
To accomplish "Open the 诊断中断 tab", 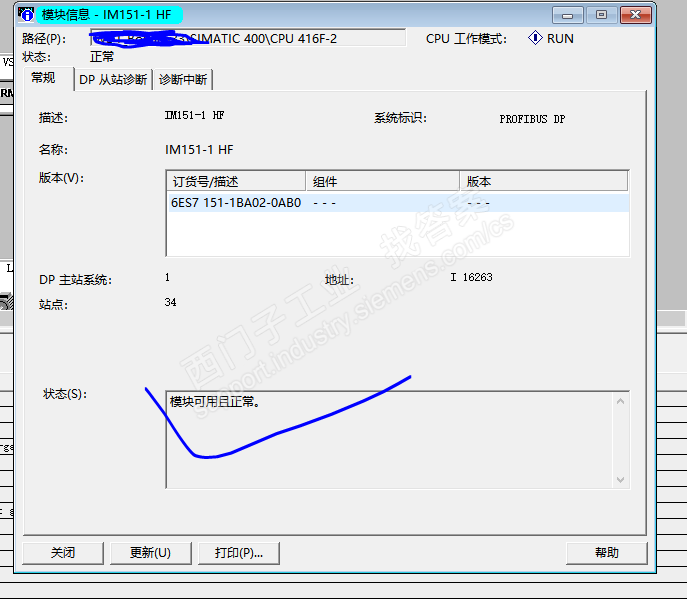I will [x=183, y=79].
